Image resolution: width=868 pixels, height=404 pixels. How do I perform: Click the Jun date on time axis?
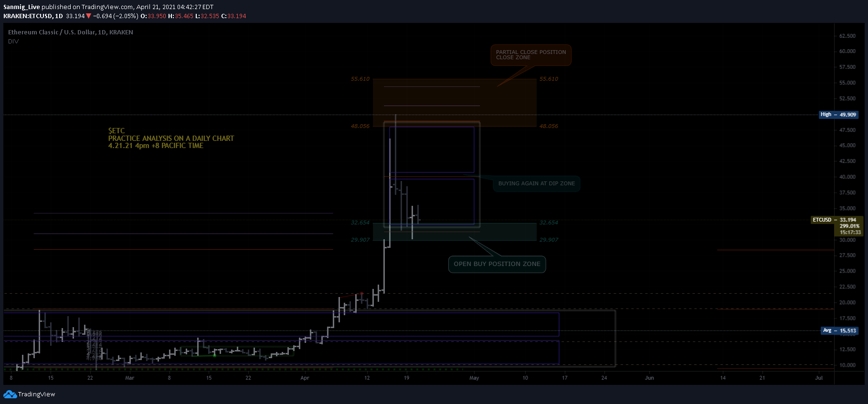click(649, 378)
